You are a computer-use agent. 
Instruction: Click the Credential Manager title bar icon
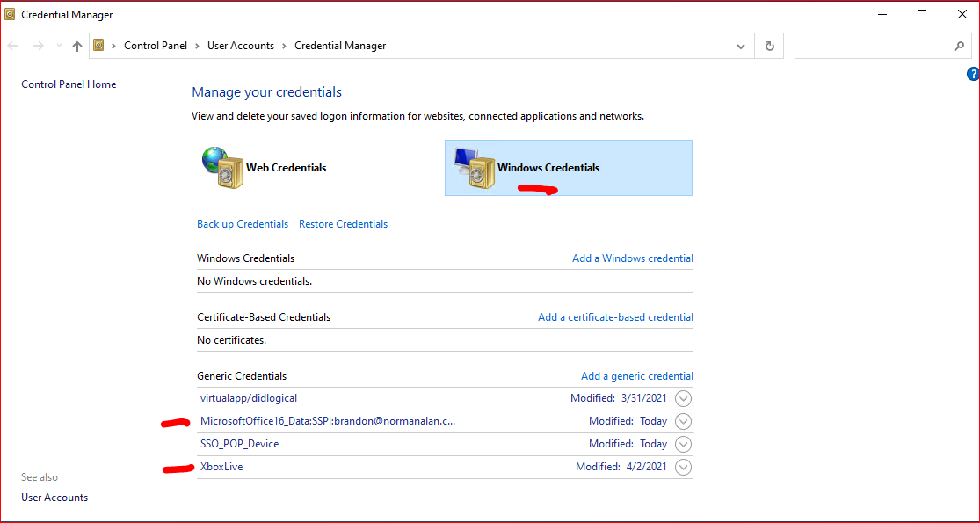pyautogui.click(x=10, y=14)
